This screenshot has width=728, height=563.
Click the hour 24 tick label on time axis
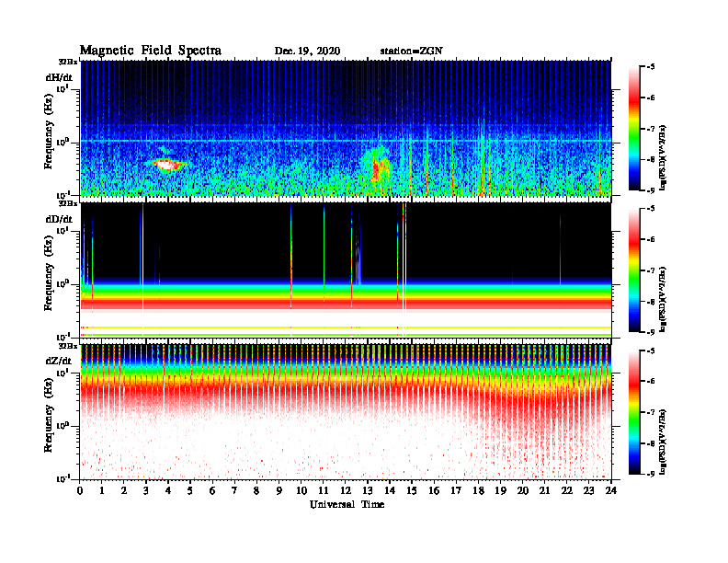(x=611, y=491)
